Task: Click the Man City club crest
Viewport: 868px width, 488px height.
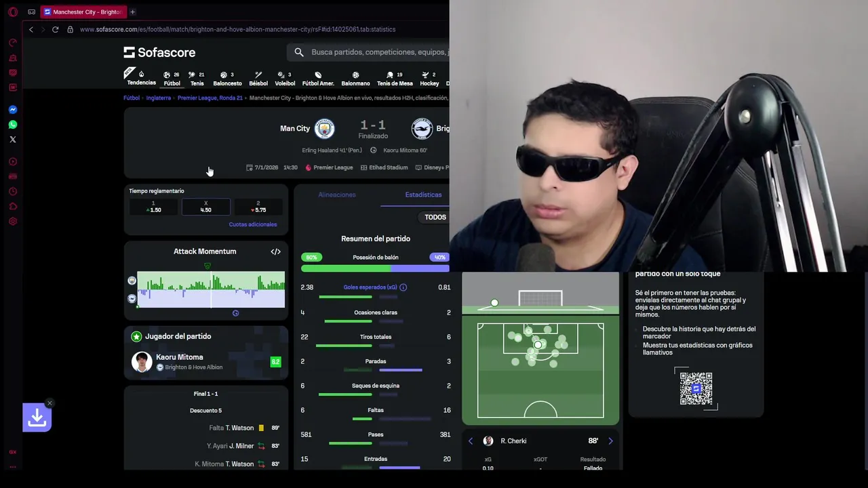Action: [324, 129]
